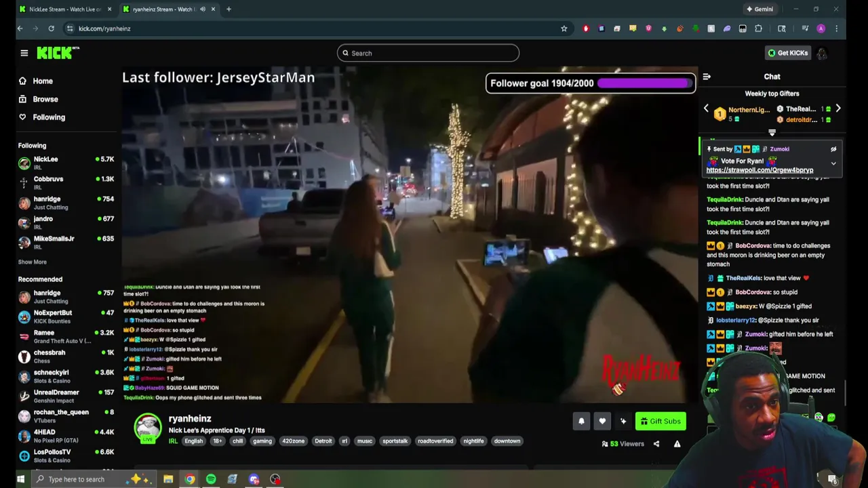This screenshot has width=868, height=488.
Task: Click the nightlife tag
Action: [x=473, y=441]
